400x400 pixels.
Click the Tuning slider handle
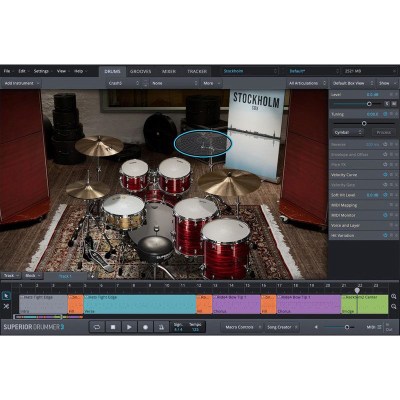[x=364, y=123]
